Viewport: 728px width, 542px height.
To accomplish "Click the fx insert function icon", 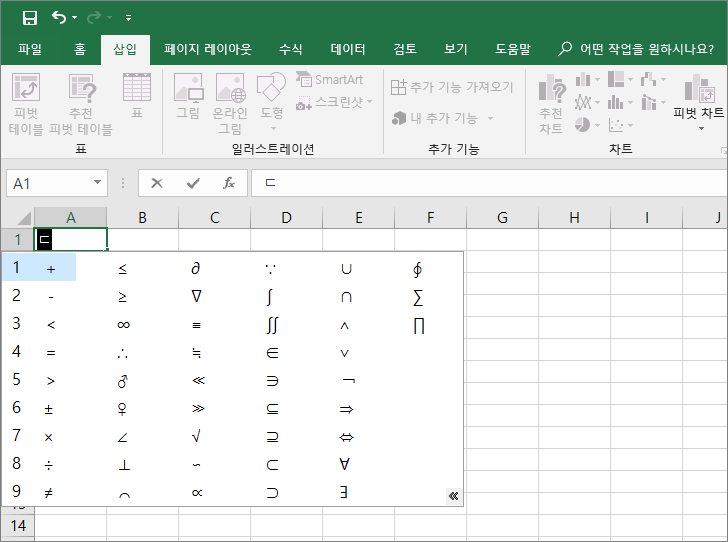I will [x=228, y=183].
